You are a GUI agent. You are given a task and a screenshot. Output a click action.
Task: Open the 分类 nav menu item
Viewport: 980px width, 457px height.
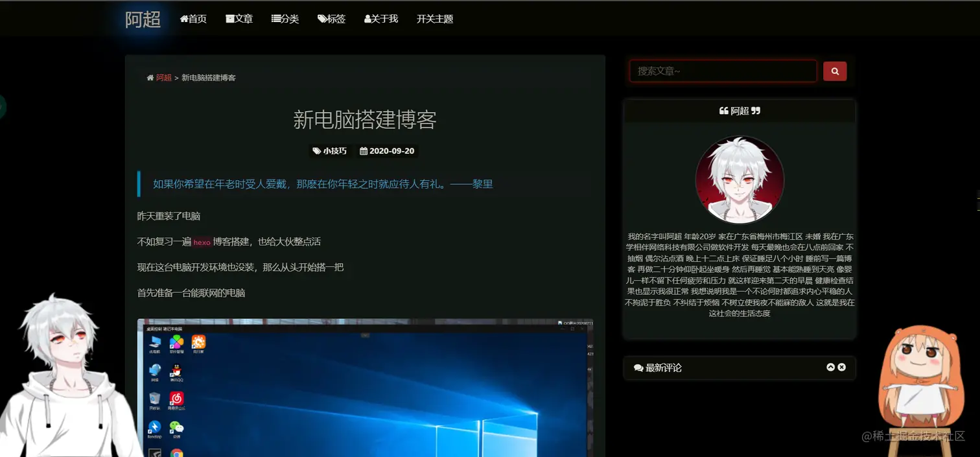(285, 19)
